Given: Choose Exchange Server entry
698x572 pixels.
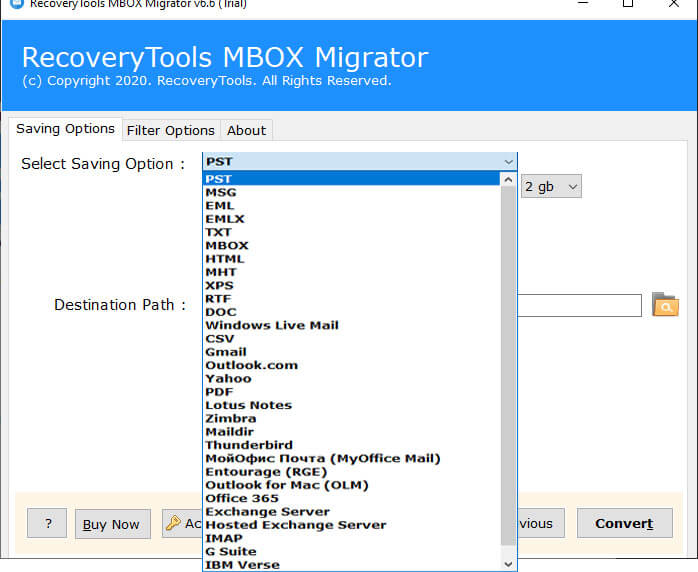Looking at the screenshot, I should (x=352, y=512).
